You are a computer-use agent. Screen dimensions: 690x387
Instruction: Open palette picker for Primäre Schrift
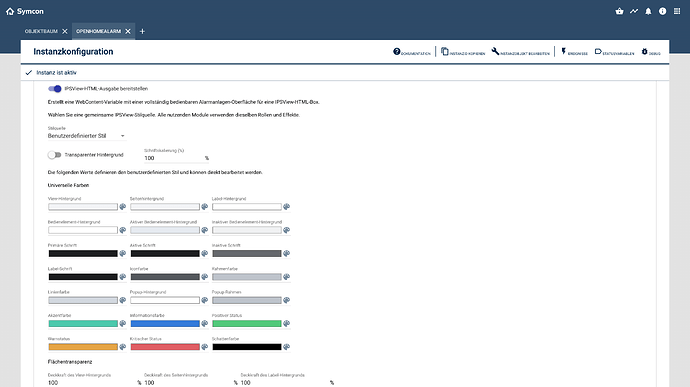point(123,254)
